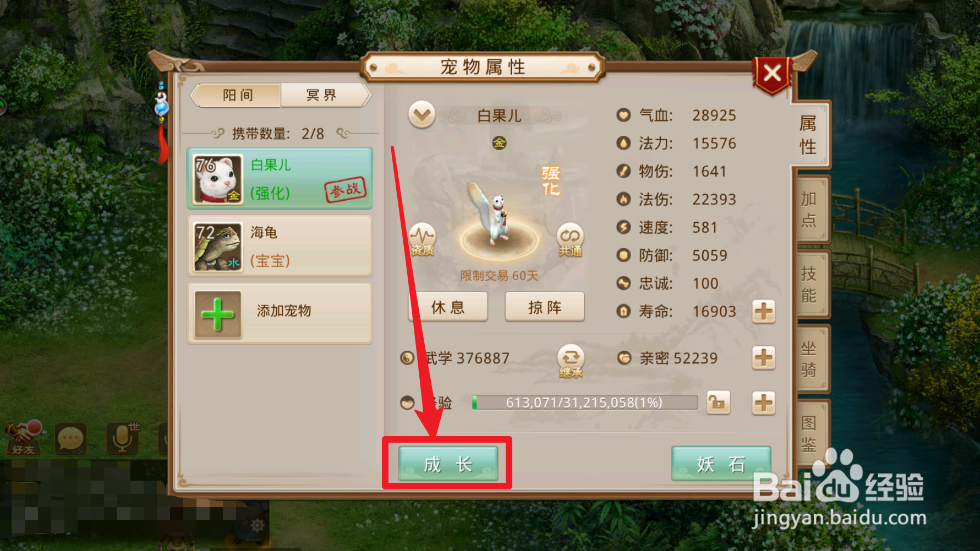
Task: Open the 资质 aptitude icon
Action: [422, 240]
